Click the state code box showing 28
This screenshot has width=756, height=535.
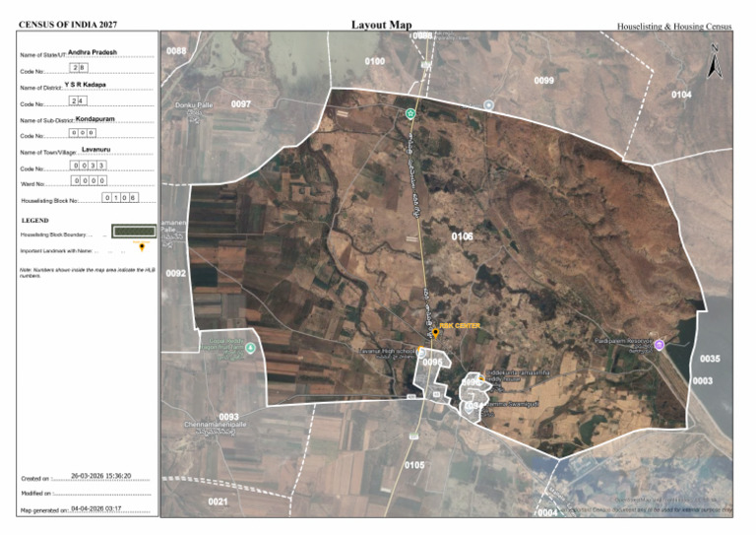pyautogui.click(x=79, y=68)
